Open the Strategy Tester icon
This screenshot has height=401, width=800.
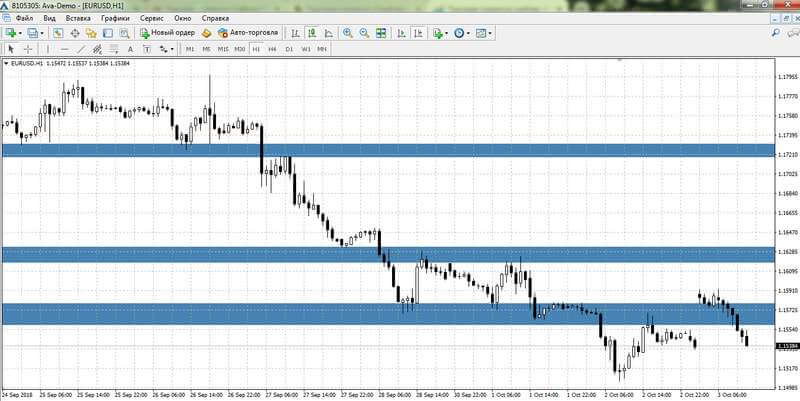point(124,33)
